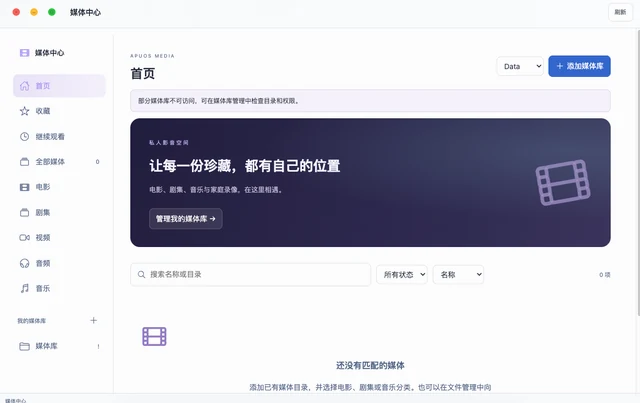Click the 0 项 result count text
The height and width of the screenshot is (403, 640).
coord(604,275)
